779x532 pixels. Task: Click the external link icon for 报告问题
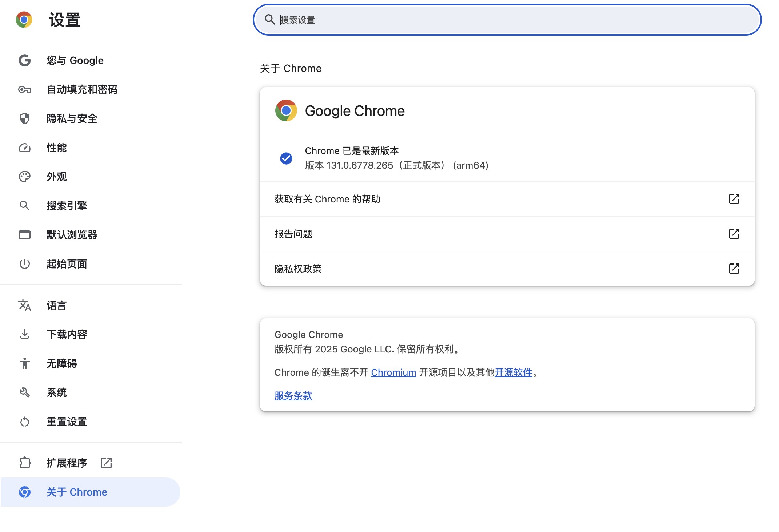point(734,234)
